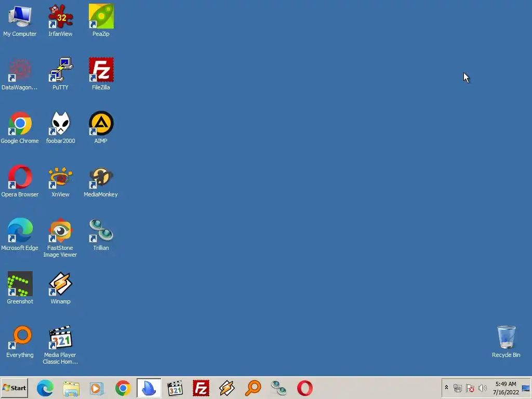Launch Microsoft Edge from the taskbar

pyautogui.click(x=45, y=388)
